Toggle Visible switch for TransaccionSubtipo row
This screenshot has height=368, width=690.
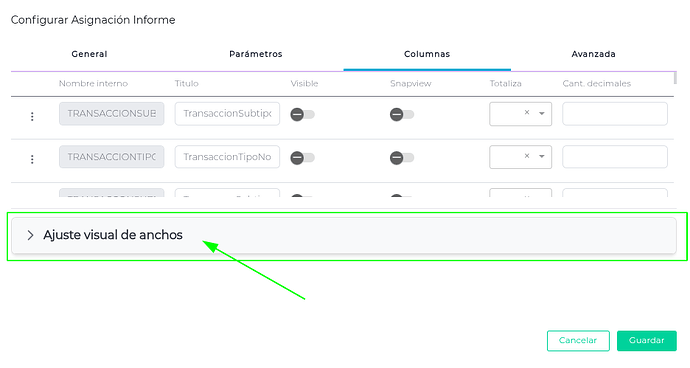pos(302,114)
